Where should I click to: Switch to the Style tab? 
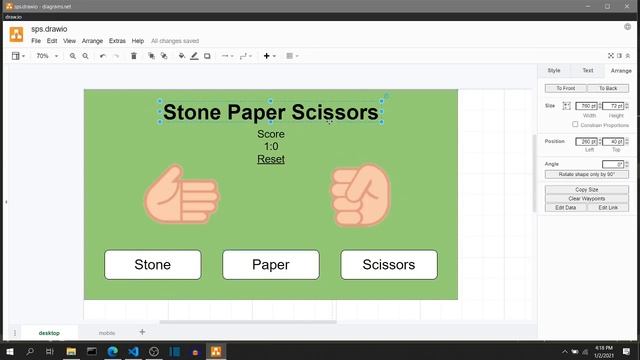click(554, 71)
